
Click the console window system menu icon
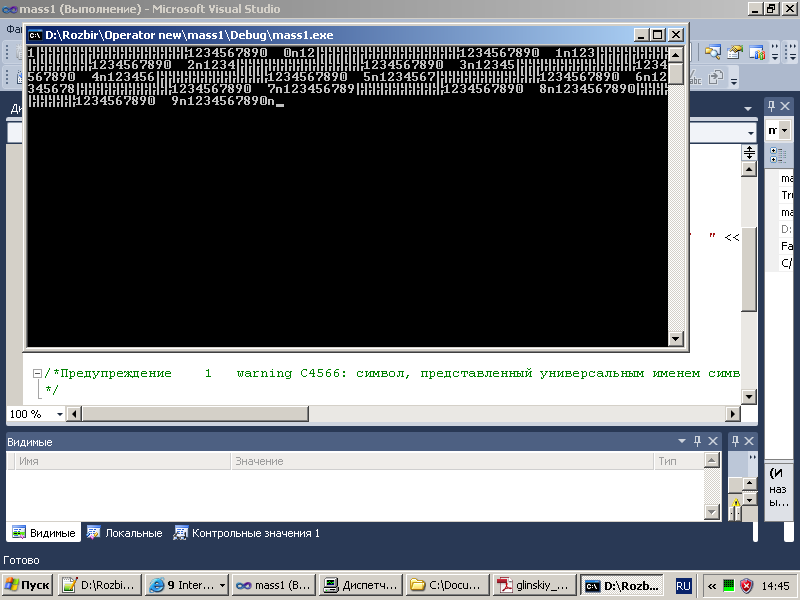(x=35, y=34)
